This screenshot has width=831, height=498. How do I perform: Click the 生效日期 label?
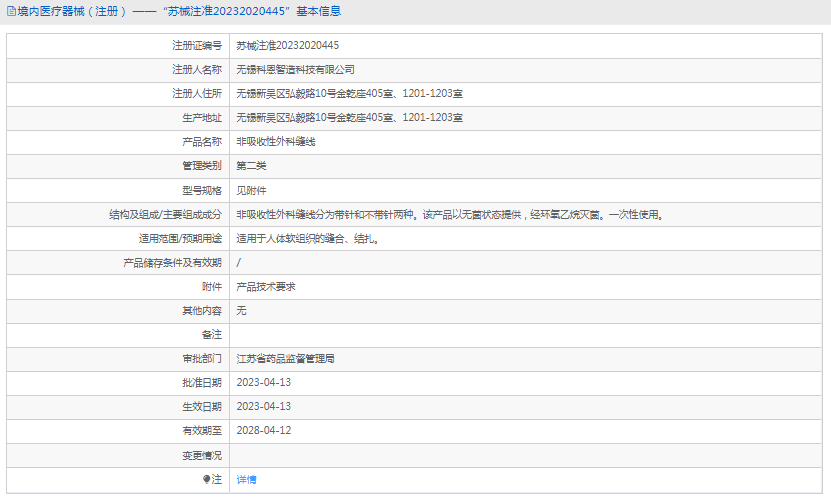202,406
